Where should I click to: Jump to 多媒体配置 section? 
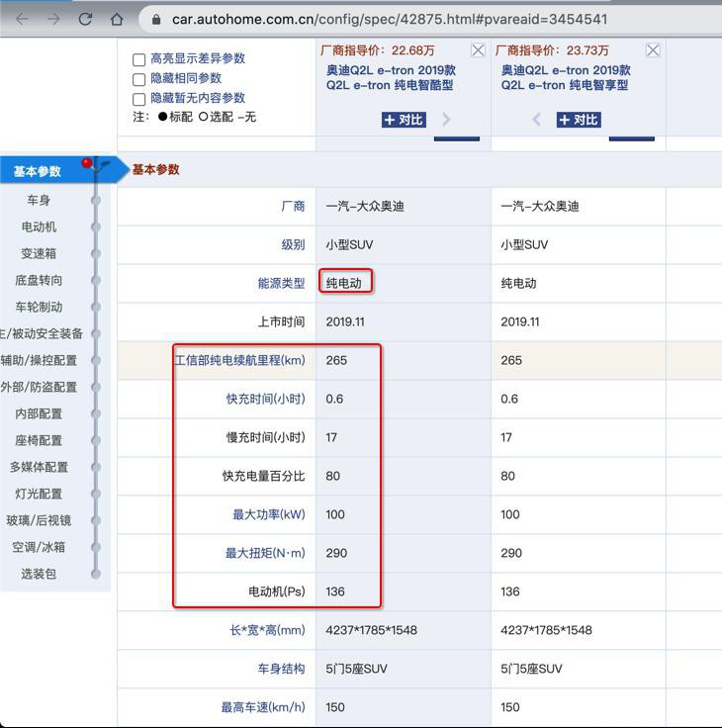tap(39, 467)
